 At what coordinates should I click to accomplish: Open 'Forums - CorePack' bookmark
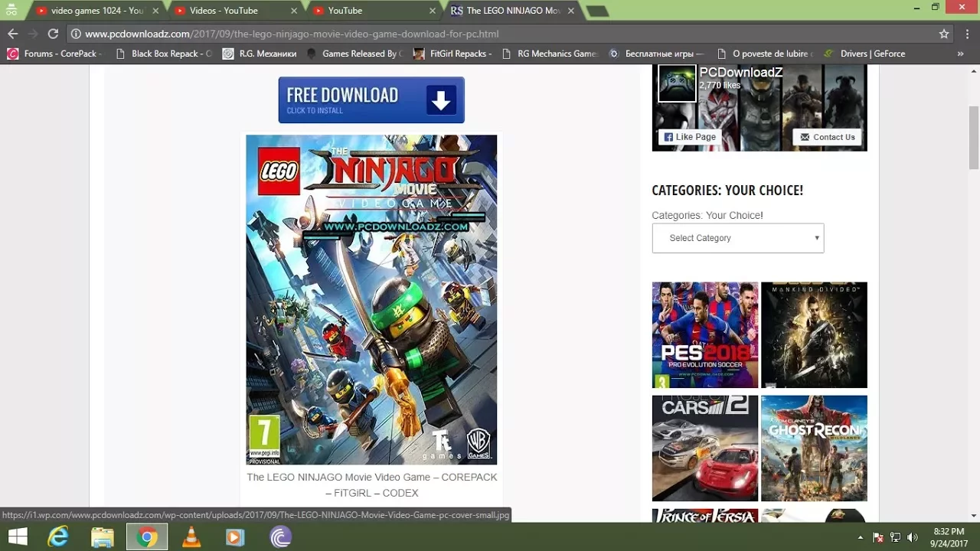click(54, 54)
